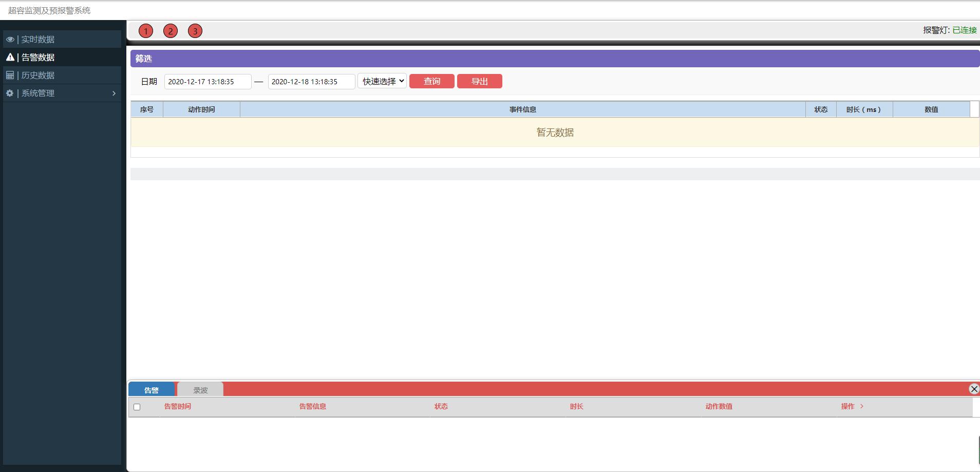Click the eye icon beside 实时数据
980x472 pixels.
pos(10,40)
